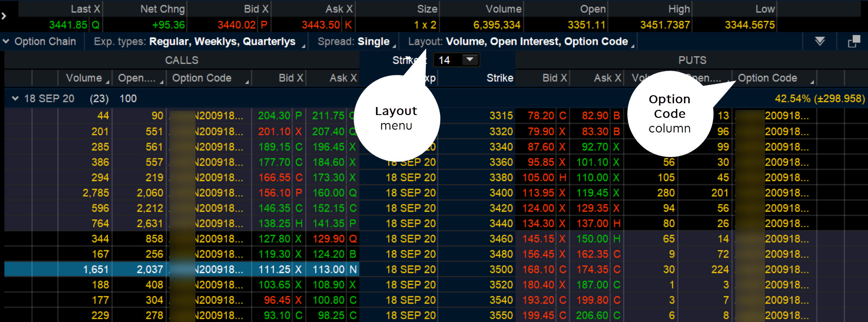Collapse the Option Chain section chevron
868x322 pixels.
click(x=6, y=41)
